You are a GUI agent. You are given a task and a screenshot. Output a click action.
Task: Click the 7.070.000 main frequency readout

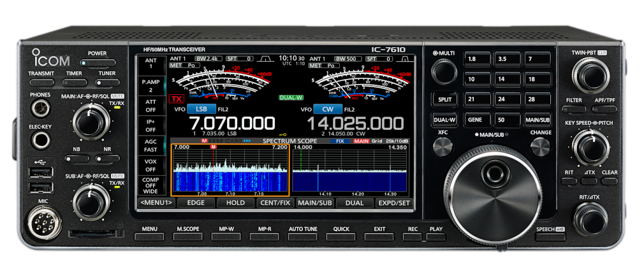(231, 123)
